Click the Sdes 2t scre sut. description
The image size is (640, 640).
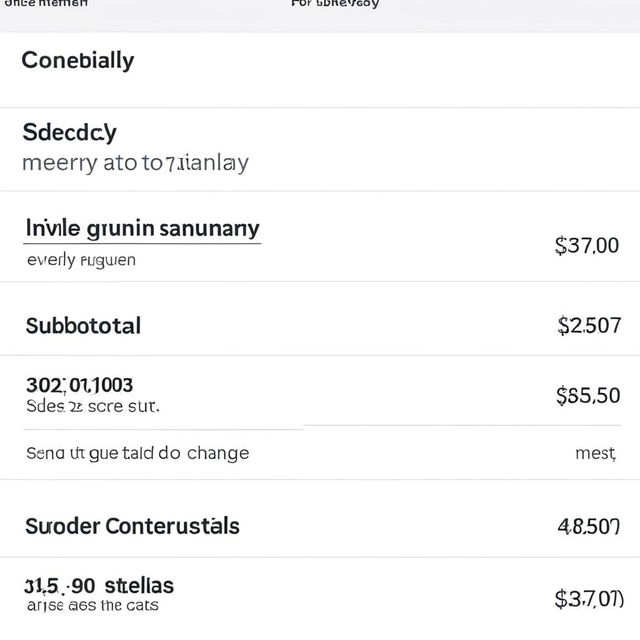tap(93, 406)
